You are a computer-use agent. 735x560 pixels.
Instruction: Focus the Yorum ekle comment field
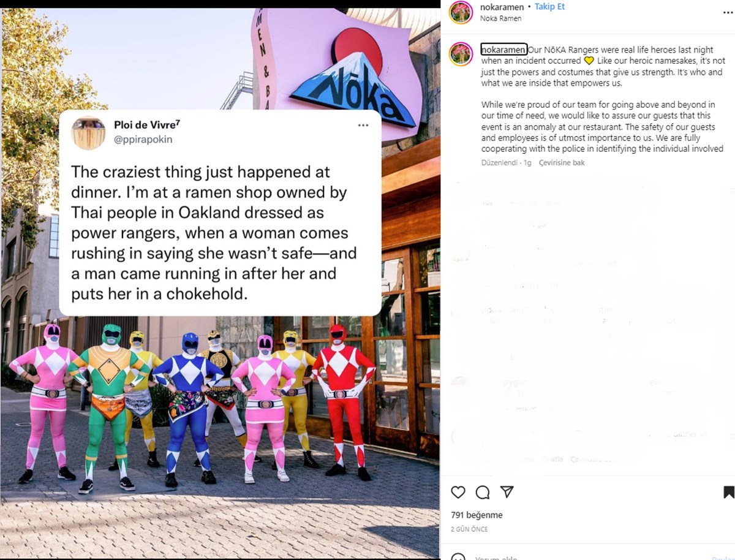pos(588,558)
